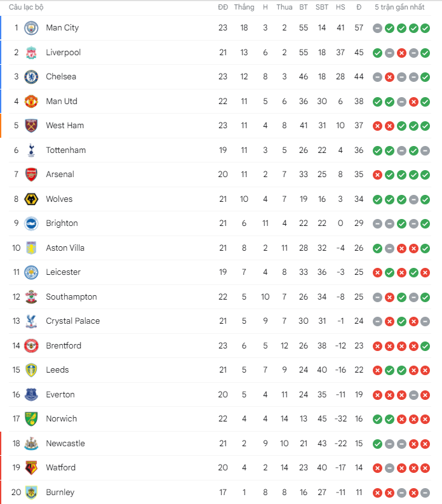The image size is (442, 504).
Task: Click the 'Câu lạc bộ' column header
Action: (x=26, y=7)
